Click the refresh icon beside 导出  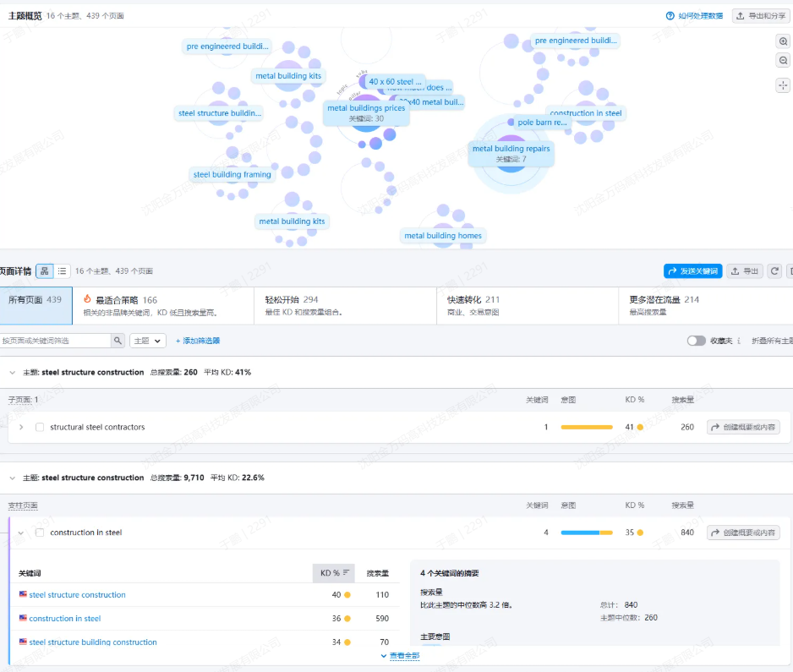click(774, 271)
